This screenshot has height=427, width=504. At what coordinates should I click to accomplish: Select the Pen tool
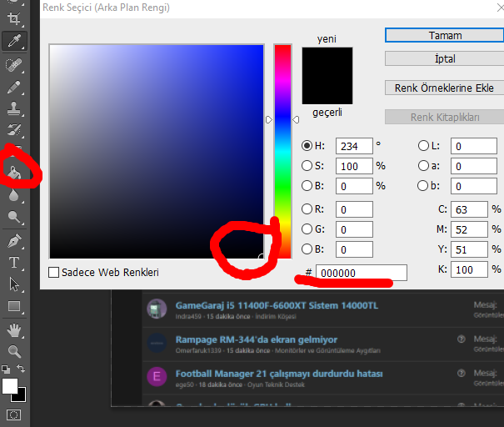14,241
